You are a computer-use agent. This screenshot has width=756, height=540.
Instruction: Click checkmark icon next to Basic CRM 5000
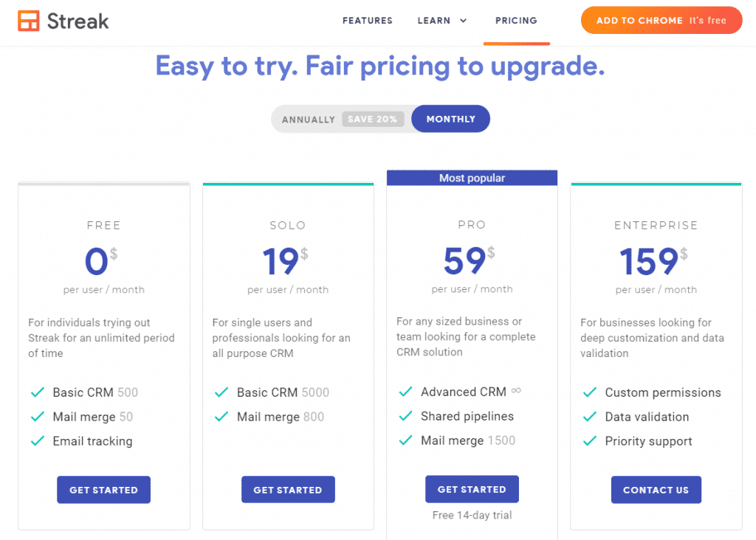click(221, 392)
